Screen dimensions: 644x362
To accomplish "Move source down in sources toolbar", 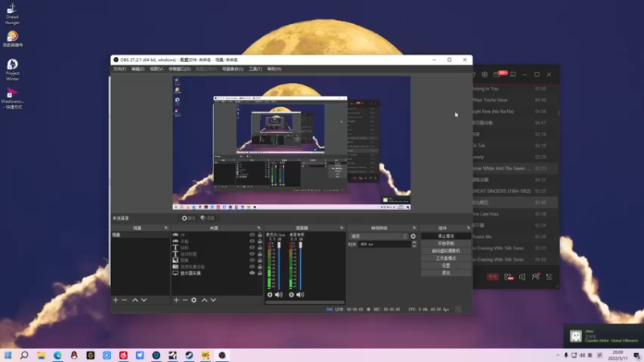I will pyautogui.click(x=213, y=300).
